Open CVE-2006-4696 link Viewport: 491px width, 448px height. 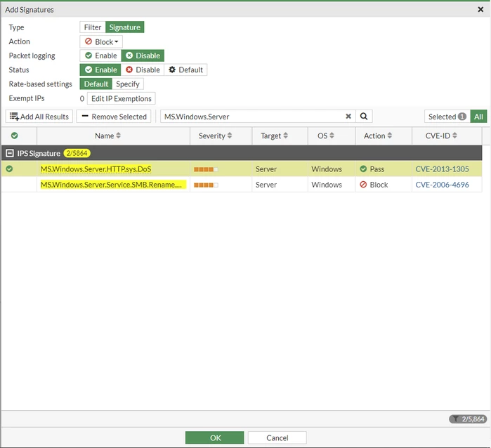point(442,185)
